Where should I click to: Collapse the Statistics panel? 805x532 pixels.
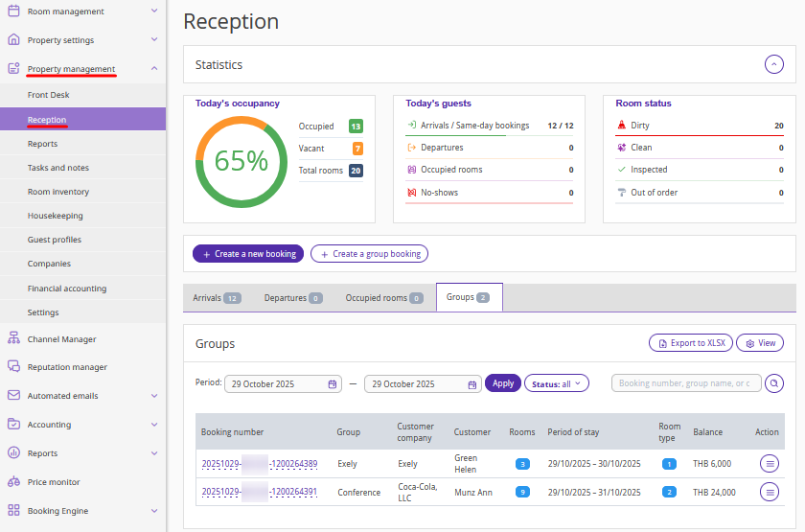pyautogui.click(x=774, y=64)
